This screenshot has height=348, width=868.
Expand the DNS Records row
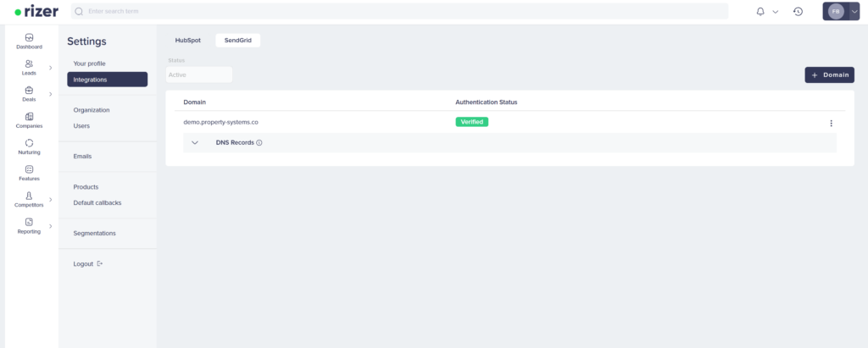(195, 142)
